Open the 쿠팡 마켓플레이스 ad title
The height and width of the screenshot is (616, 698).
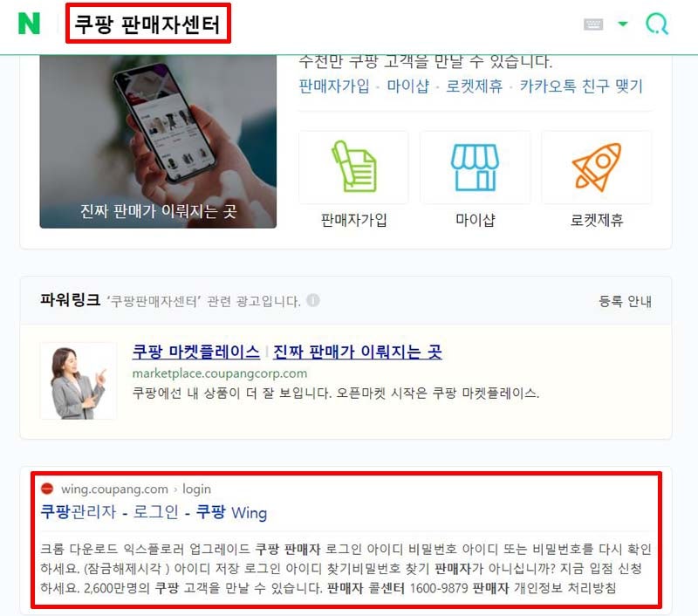195,352
